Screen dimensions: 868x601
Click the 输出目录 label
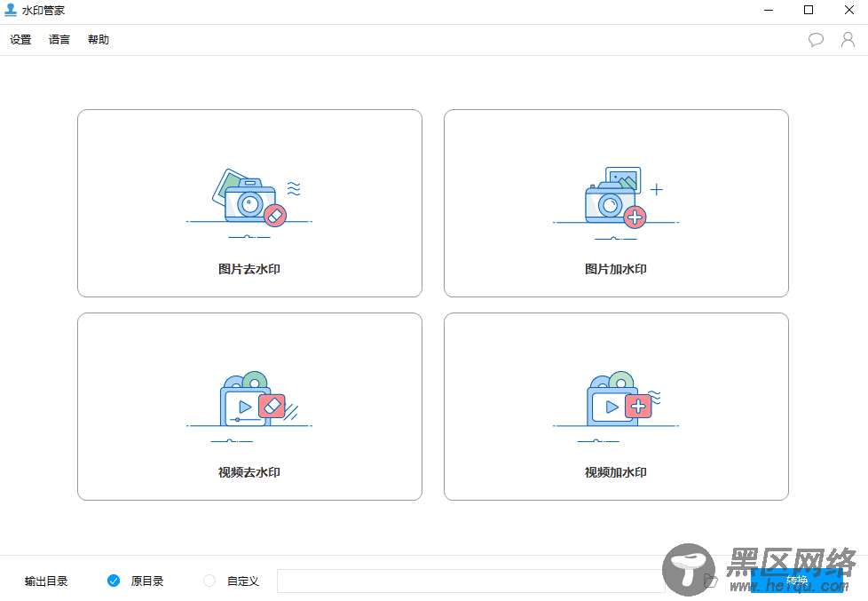46,581
